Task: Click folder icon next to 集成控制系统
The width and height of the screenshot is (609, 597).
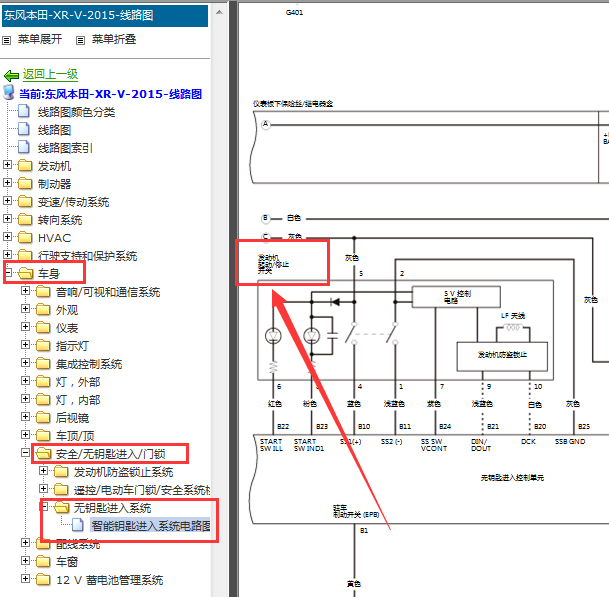Action: pos(43,364)
